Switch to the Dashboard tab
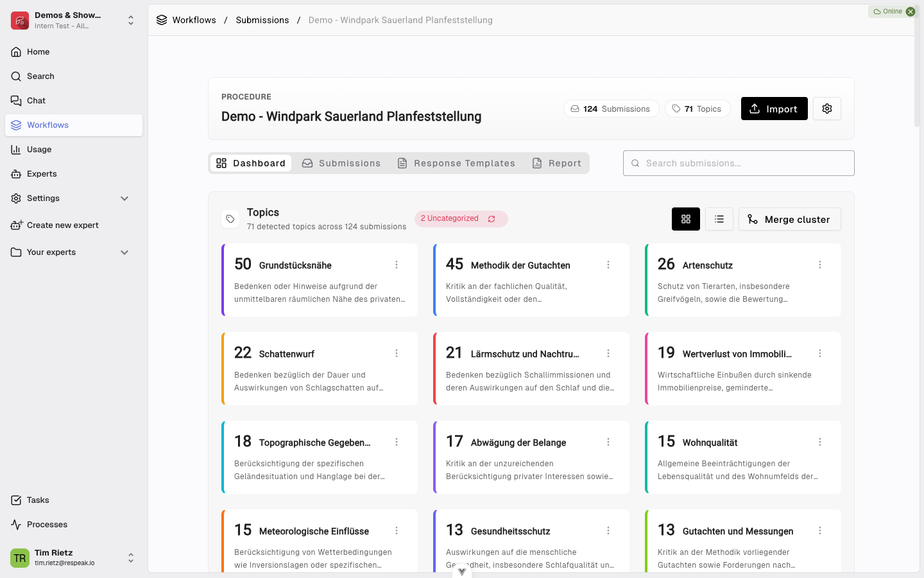The image size is (924, 578). tap(251, 163)
